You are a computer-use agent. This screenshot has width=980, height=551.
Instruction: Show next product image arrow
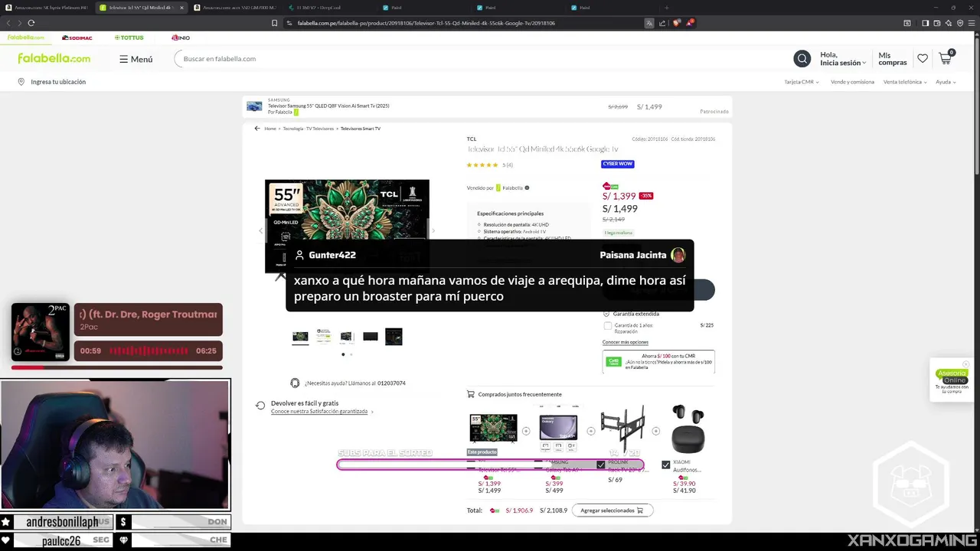click(x=433, y=230)
